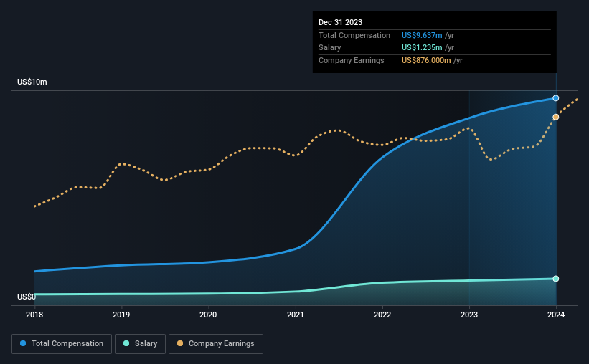
Task: Click the 2022 x-axis label
Action: (x=382, y=315)
